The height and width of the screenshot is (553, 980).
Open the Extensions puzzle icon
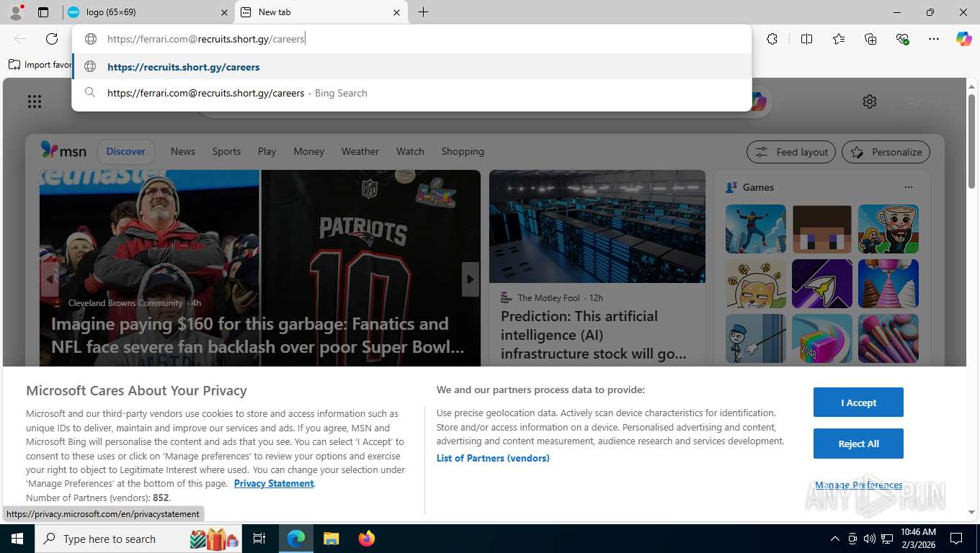pyautogui.click(x=772, y=39)
